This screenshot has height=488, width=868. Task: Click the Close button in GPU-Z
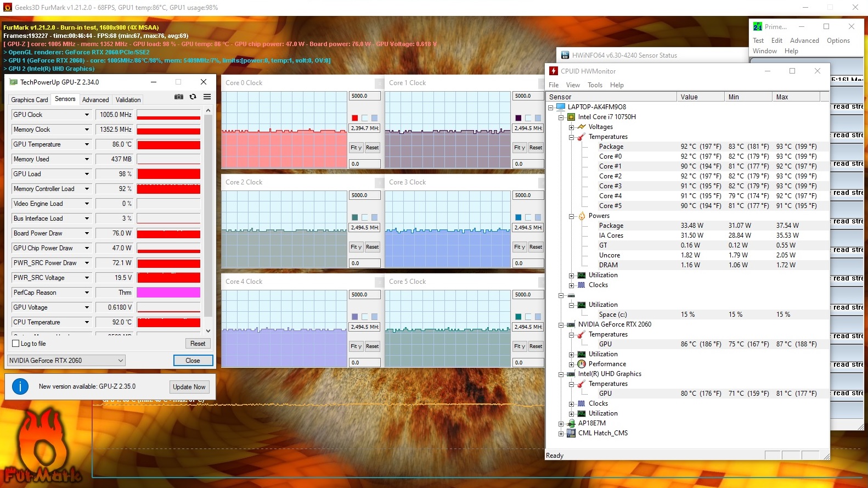pyautogui.click(x=193, y=361)
